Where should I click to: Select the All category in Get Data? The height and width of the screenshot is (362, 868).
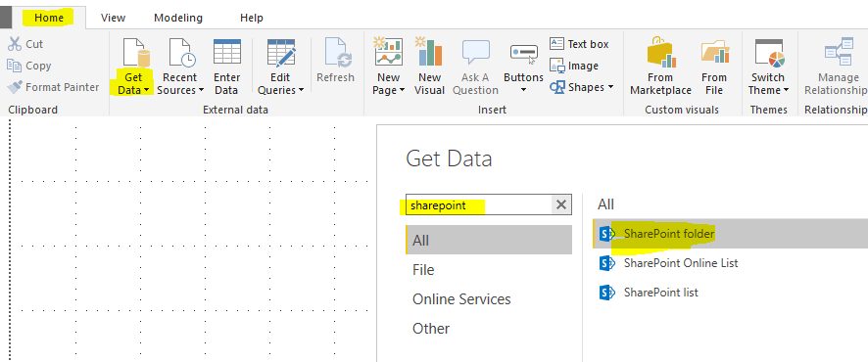tap(489, 241)
